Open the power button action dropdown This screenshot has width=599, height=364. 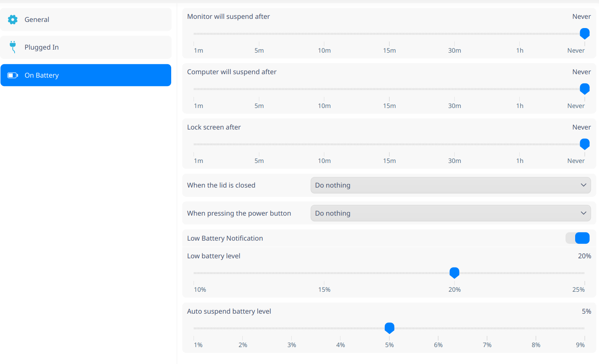coord(450,213)
